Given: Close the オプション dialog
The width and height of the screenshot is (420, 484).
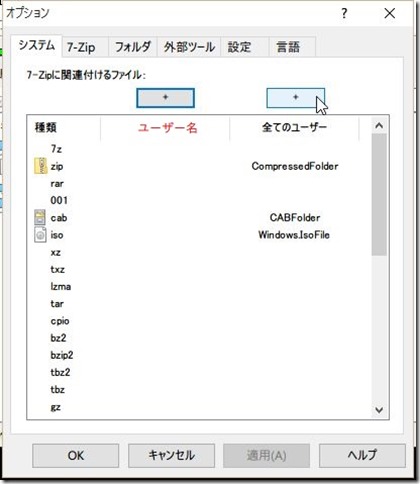Looking at the screenshot, I should 389,13.
